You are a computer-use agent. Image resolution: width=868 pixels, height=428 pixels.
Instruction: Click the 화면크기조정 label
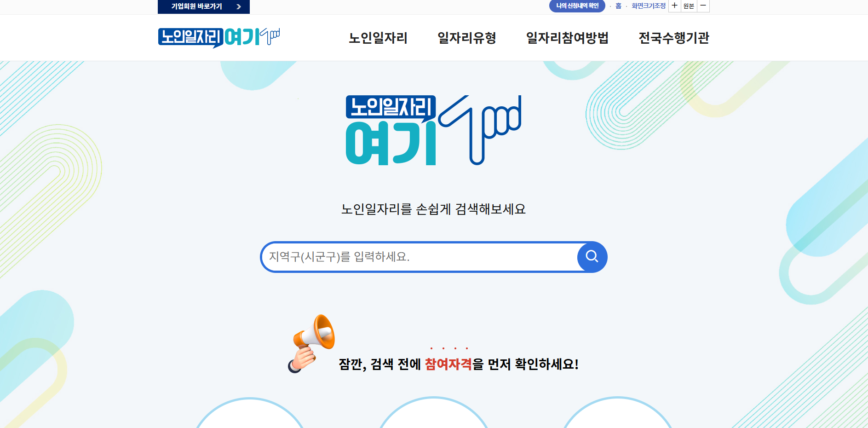pos(649,6)
